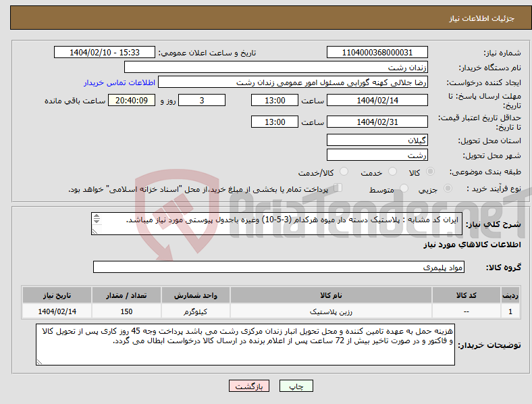Click the buyer notes textarea

coord(245,345)
